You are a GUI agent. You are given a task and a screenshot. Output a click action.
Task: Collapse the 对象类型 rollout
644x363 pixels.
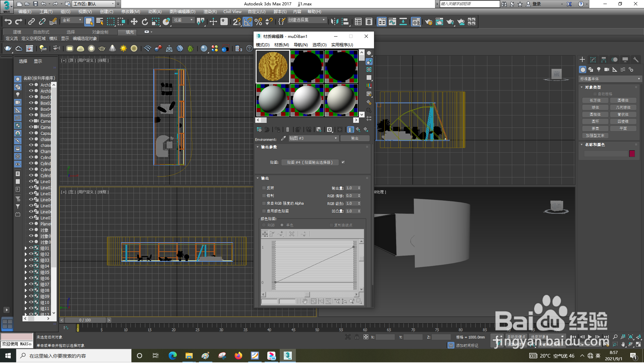pyautogui.click(x=582, y=87)
